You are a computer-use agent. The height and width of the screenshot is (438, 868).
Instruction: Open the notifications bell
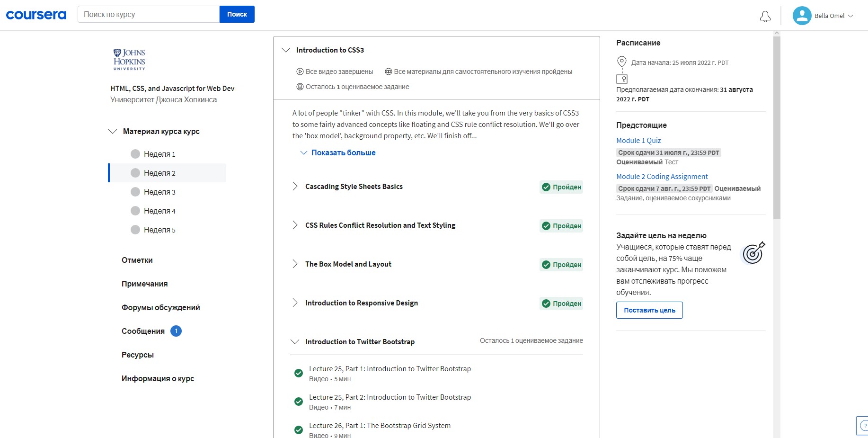(765, 17)
